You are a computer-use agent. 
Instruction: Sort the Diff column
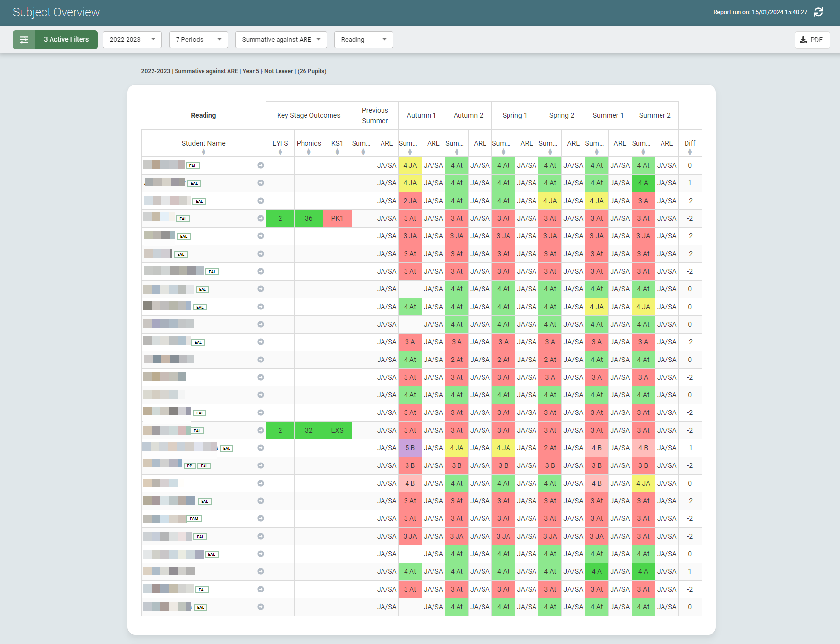tap(690, 152)
